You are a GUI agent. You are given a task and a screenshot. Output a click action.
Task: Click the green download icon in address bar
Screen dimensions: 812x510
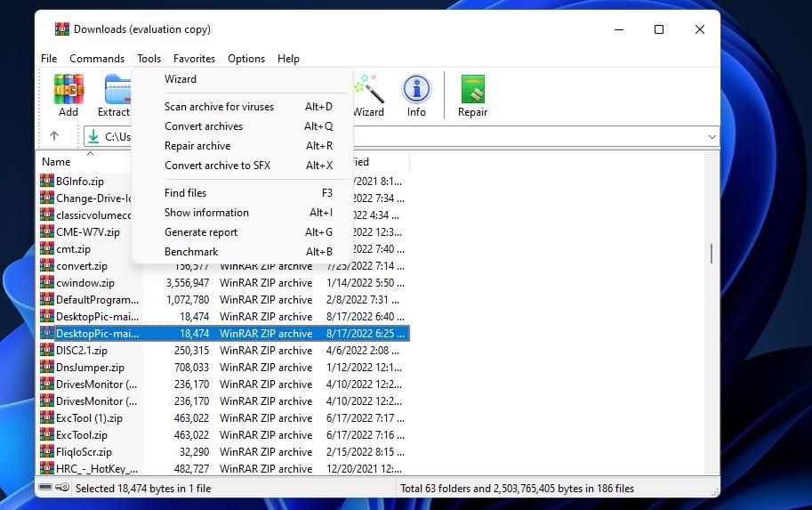[x=93, y=136]
